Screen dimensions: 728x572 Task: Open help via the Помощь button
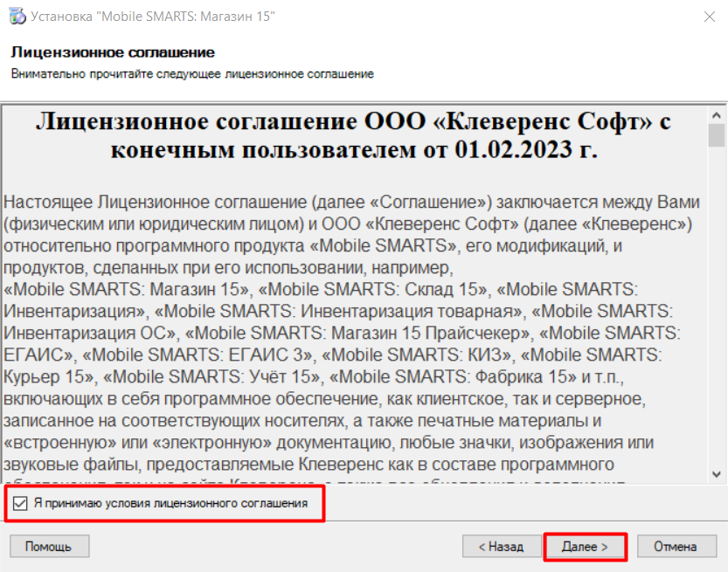(49, 546)
